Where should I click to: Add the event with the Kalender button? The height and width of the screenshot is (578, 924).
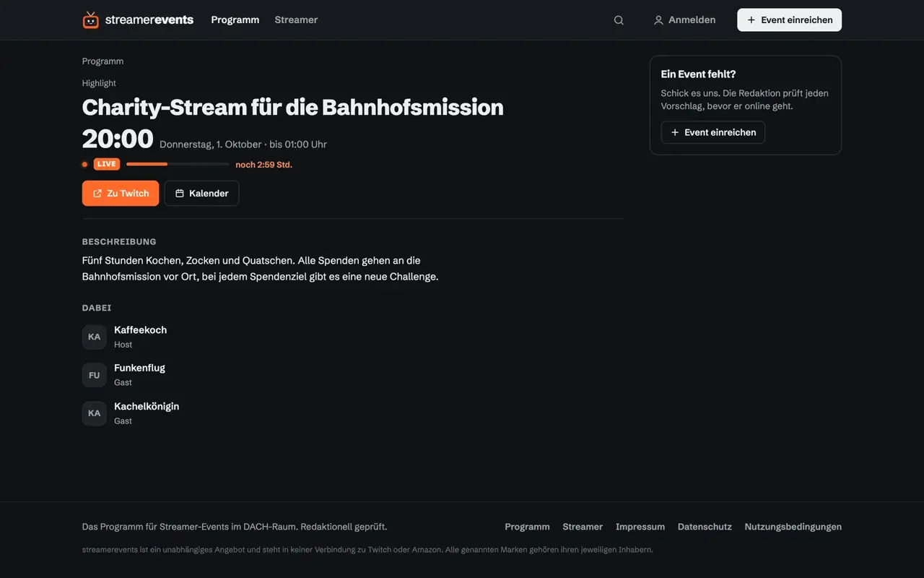[x=201, y=194]
